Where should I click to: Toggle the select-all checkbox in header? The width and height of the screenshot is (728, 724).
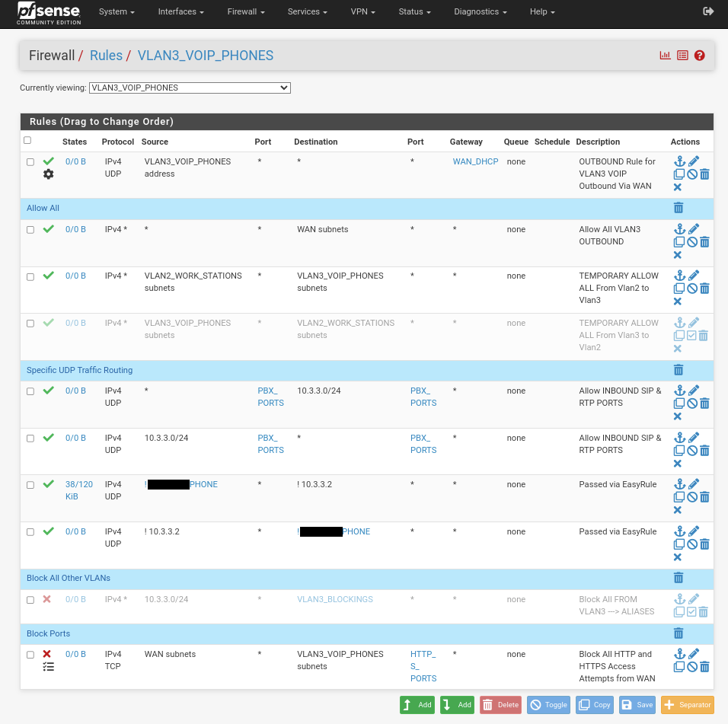(27, 140)
